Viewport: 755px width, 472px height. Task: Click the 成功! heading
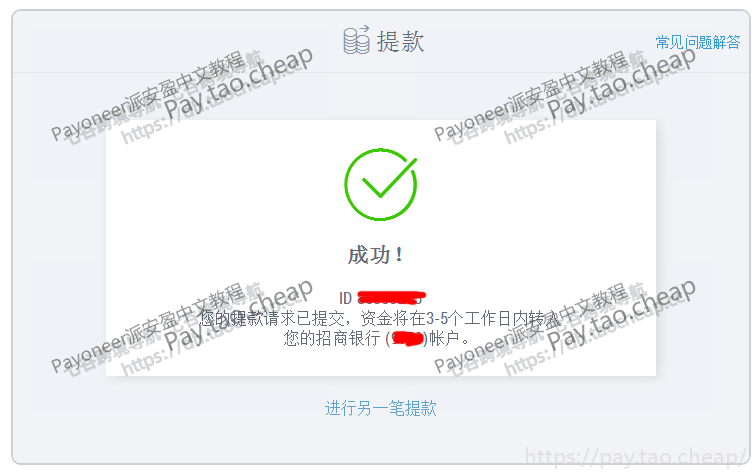pyautogui.click(x=376, y=255)
